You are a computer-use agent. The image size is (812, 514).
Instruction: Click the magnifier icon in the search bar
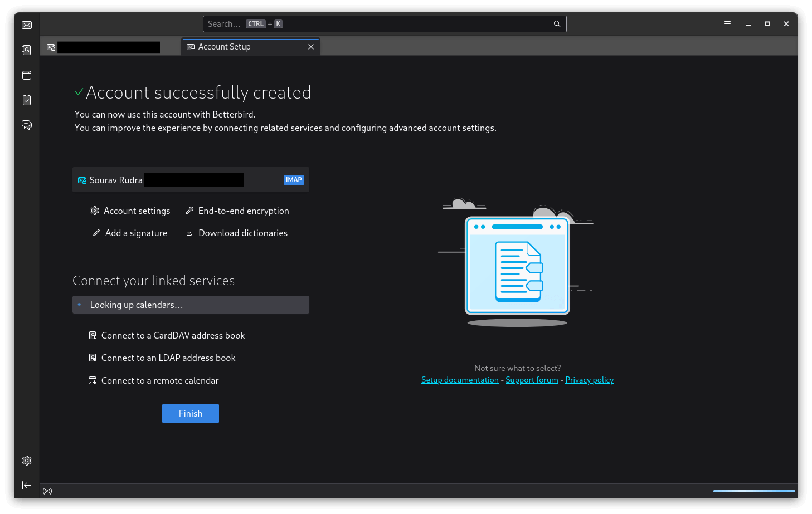tap(557, 23)
